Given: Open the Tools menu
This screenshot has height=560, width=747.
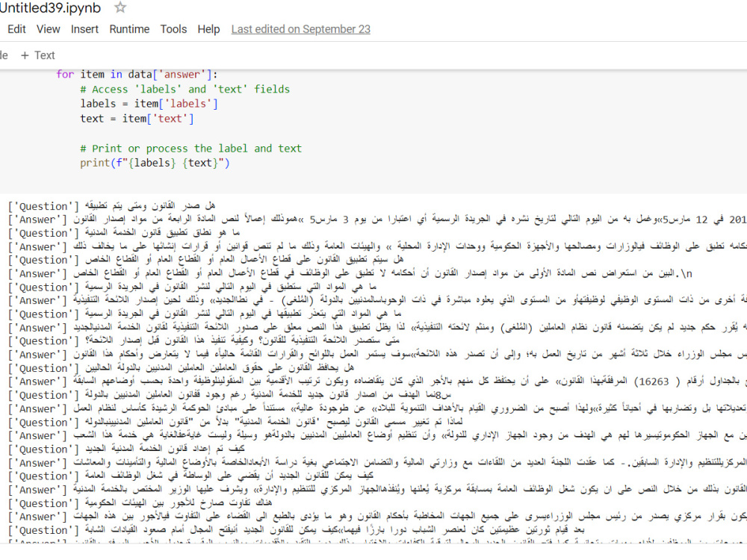Looking at the screenshot, I should [173, 30].
